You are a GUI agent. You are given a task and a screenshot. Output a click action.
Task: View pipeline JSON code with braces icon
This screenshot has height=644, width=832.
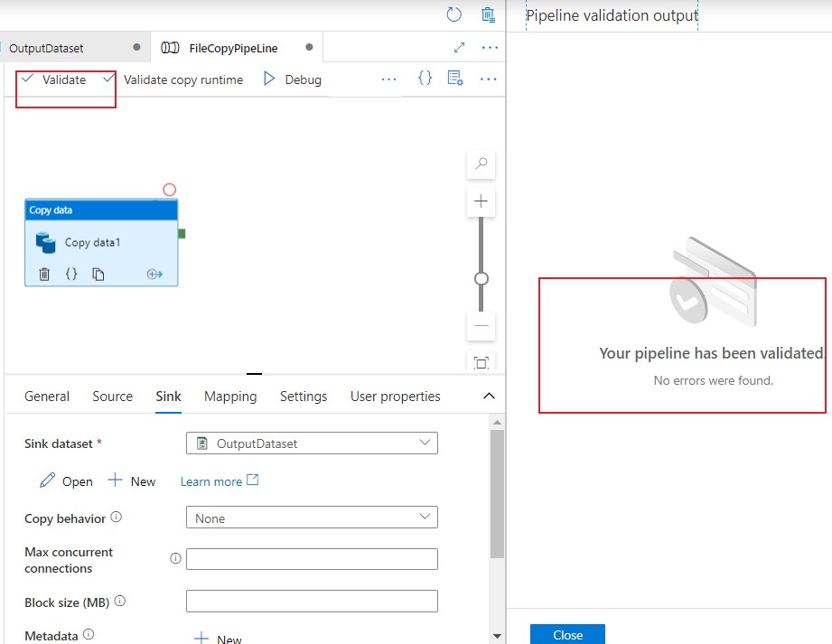pos(425,79)
